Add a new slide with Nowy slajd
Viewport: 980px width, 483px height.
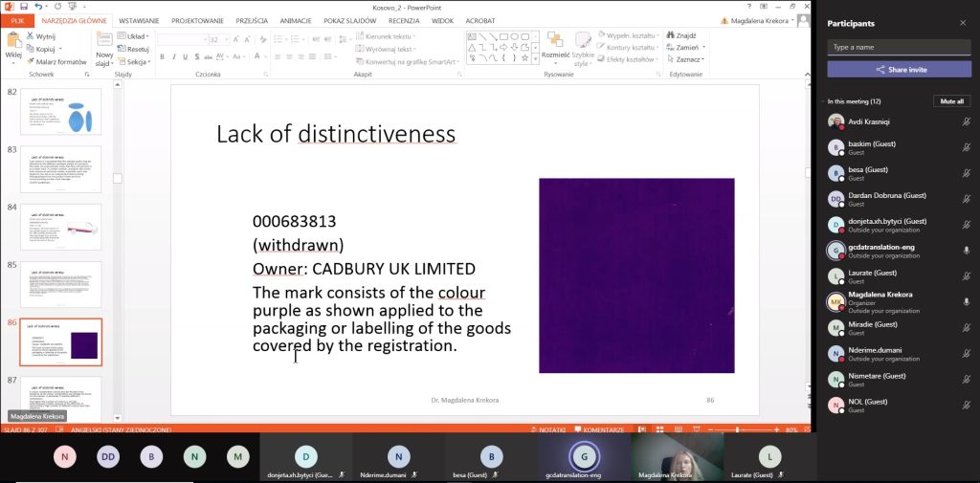[x=104, y=51]
